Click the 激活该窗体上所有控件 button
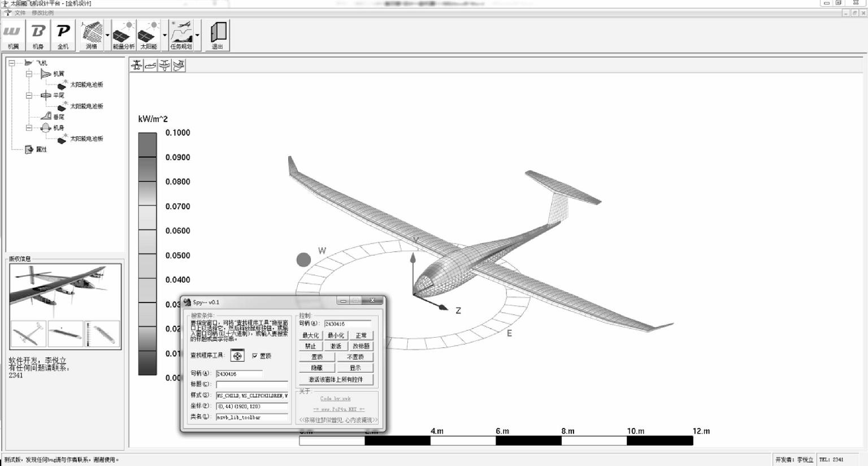 (336, 379)
